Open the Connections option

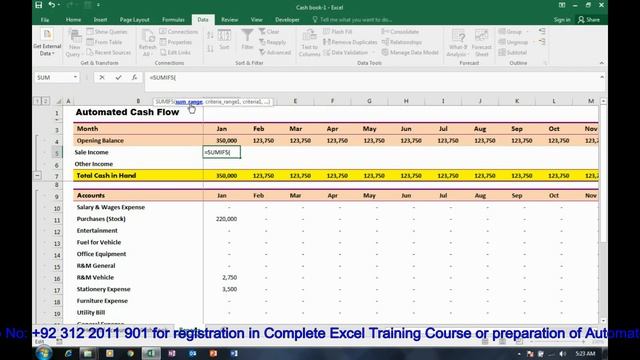point(179,32)
